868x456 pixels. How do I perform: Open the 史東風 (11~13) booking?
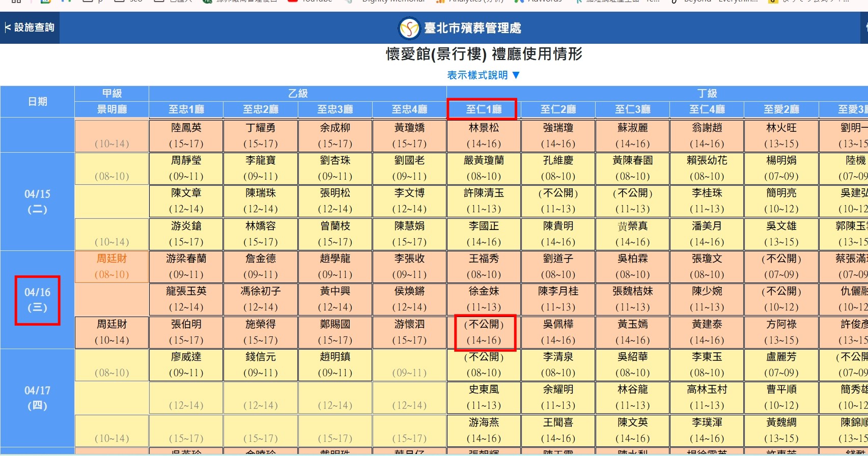point(484,397)
